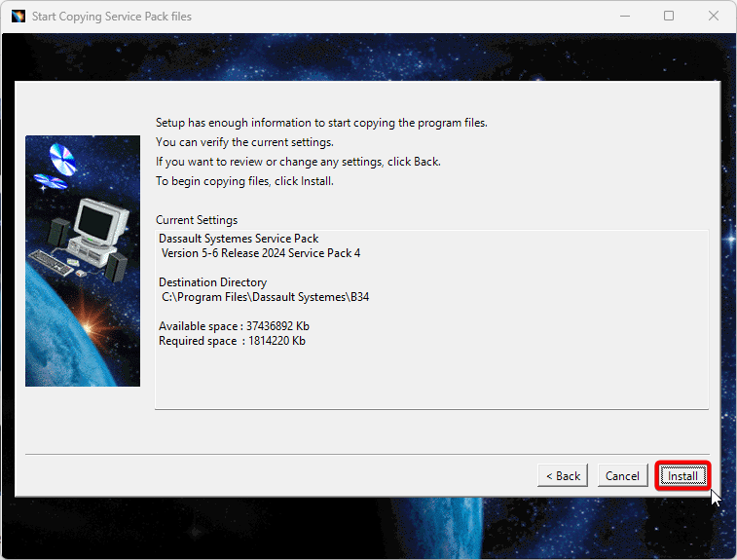The image size is (737, 560).
Task: Close the Start Copying Service Pack window
Action: 714,16
